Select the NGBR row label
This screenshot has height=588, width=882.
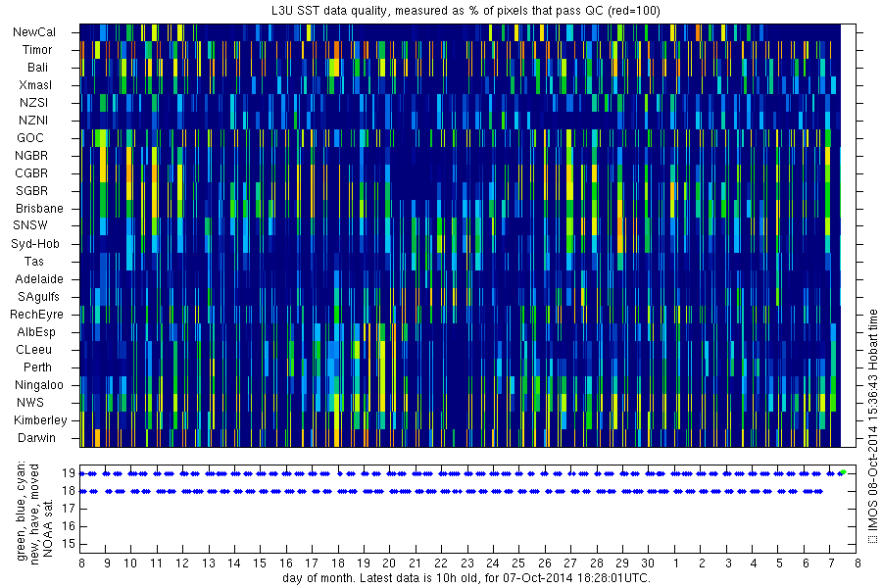(x=31, y=155)
